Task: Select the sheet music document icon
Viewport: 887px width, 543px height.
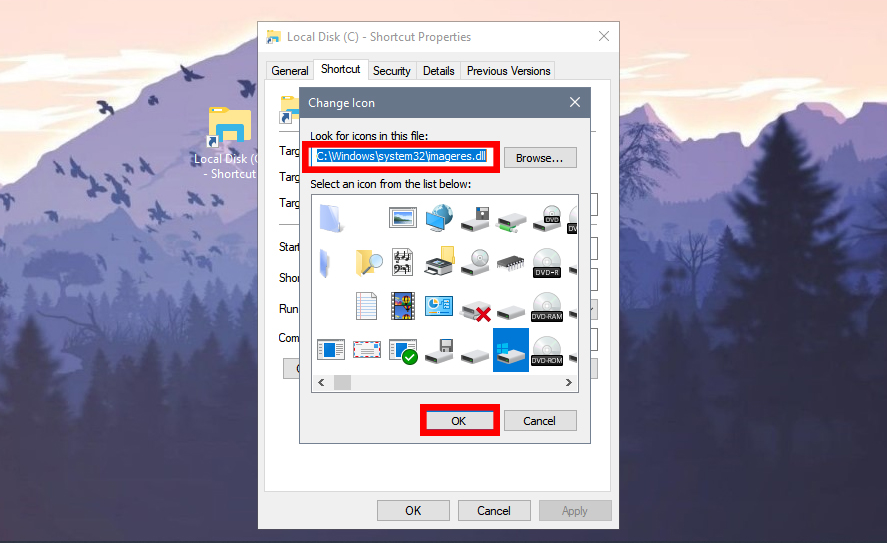Action: click(402, 262)
